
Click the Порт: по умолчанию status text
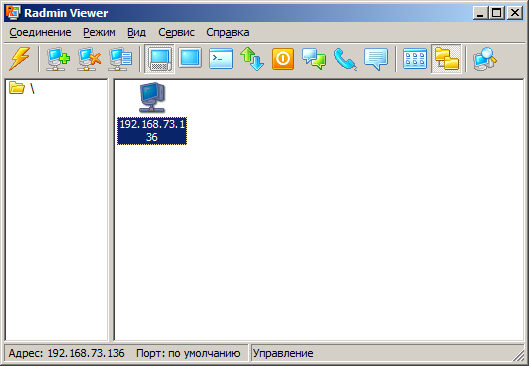point(188,353)
